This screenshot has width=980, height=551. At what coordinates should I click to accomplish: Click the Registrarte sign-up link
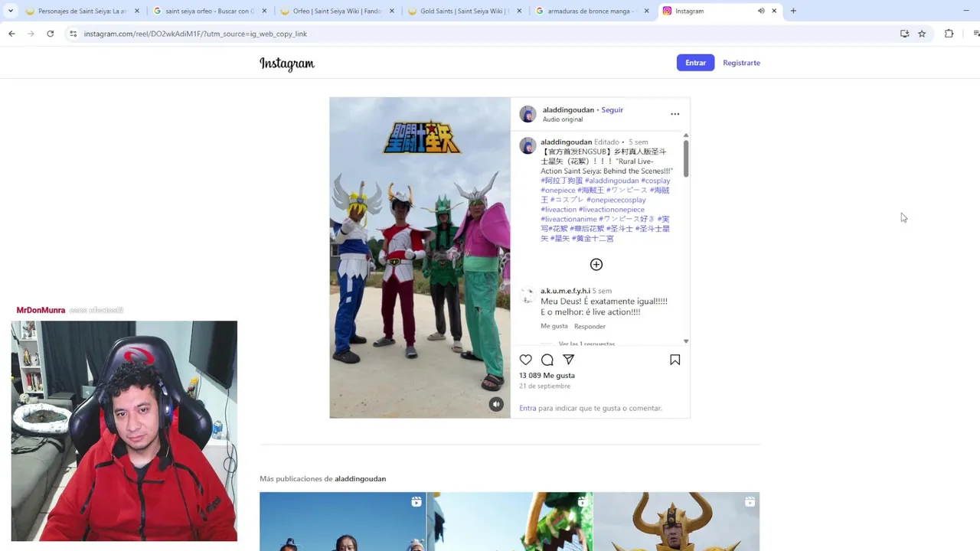point(741,63)
